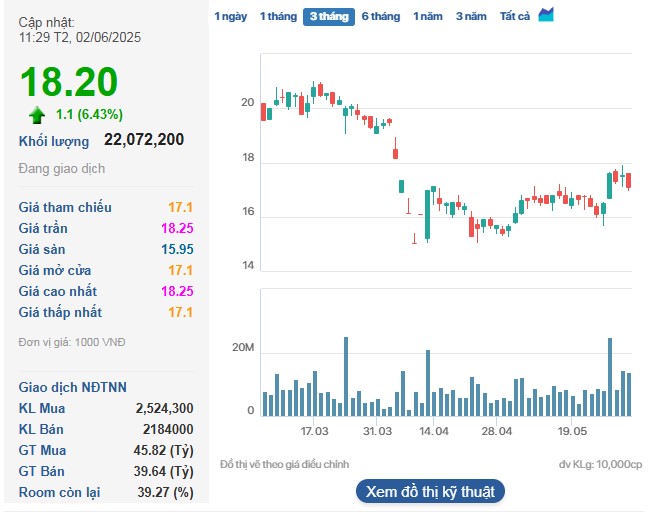
Task: Display the Tất cả full history
Action: point(514,17)
